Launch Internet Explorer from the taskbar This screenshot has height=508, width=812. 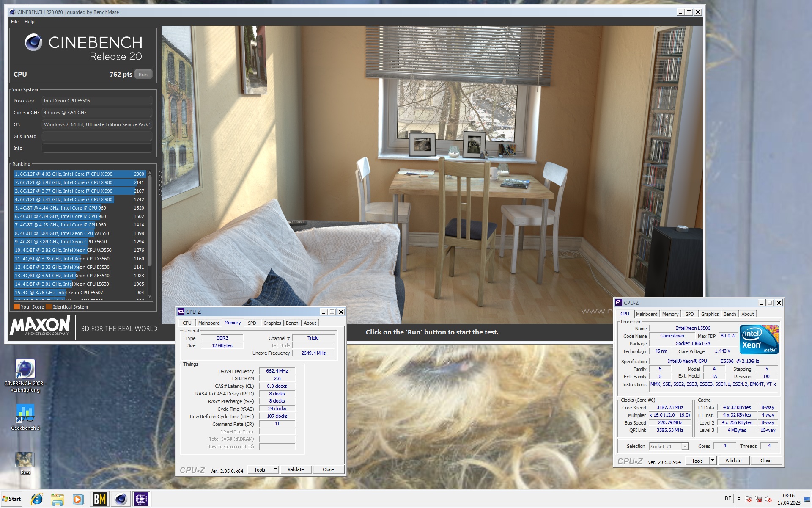[37, 499]
